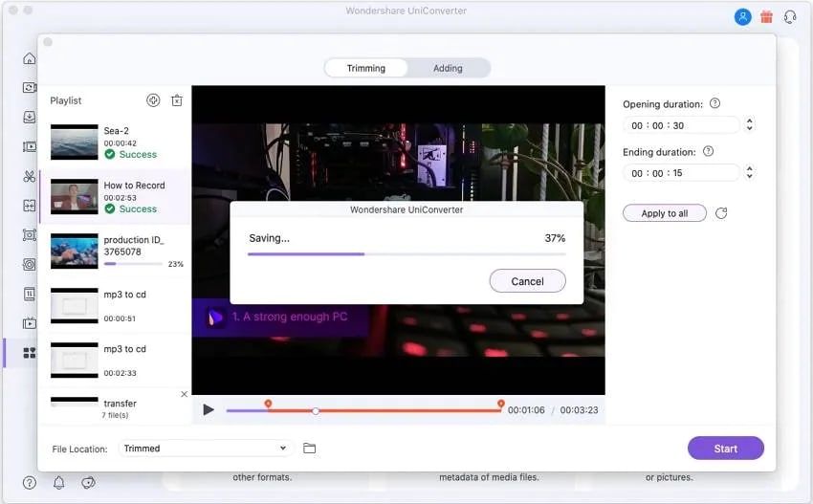813x504 pixels.
Task: Show help for Ending duration
Action: point(708,151)
